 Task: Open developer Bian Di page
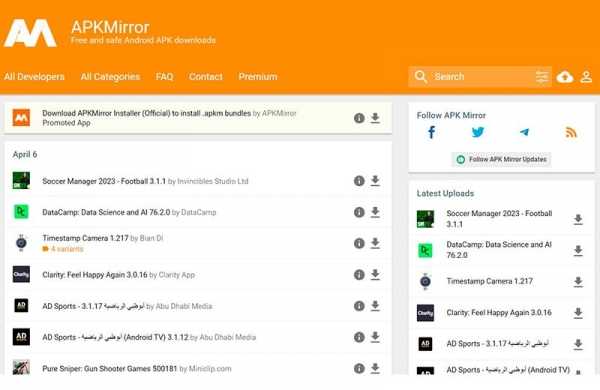152,238
